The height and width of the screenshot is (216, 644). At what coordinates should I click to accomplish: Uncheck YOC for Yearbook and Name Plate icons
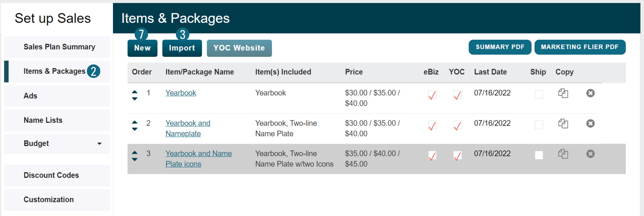click(x=457, y=156)
